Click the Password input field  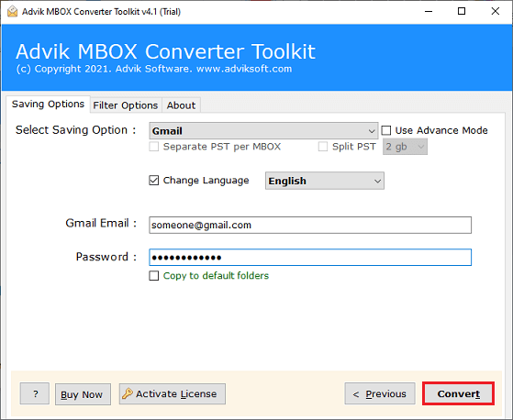[x=310, y=258]
